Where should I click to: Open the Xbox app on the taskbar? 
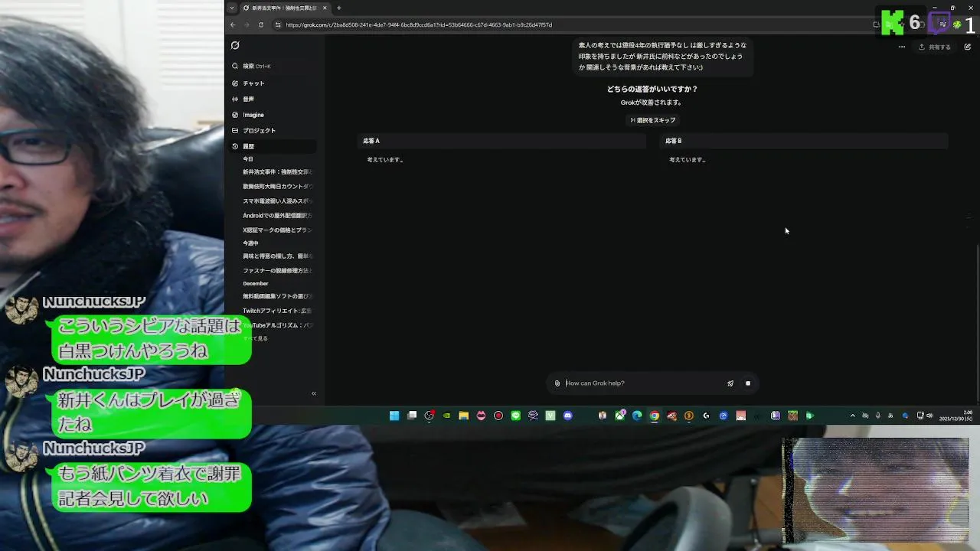(x=619, y=416)
